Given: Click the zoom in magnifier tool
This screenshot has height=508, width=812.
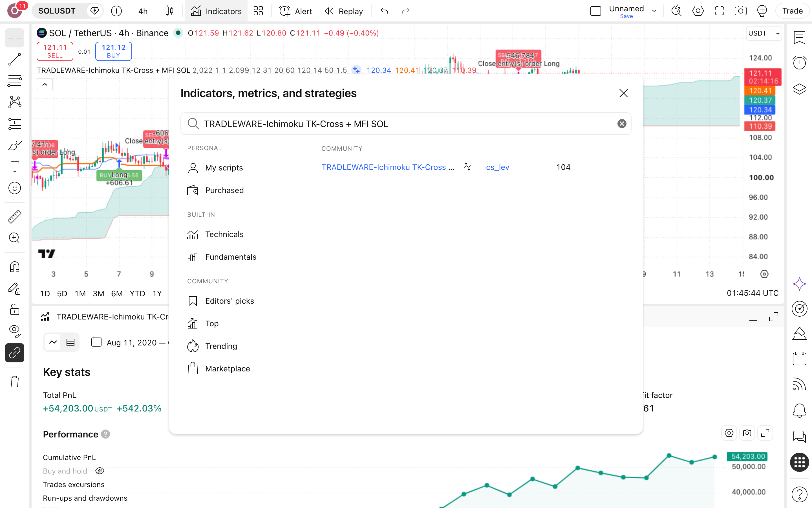Looking at the screenshot, I should point(14,238).
